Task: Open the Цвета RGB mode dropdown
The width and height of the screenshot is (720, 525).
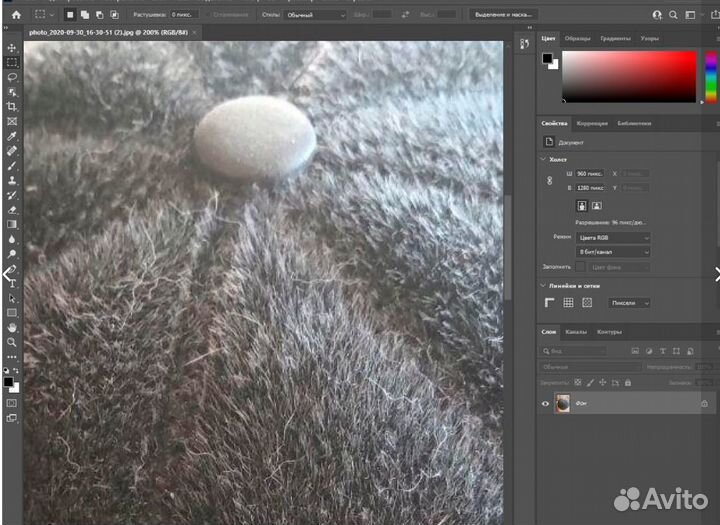Action: 613,237
